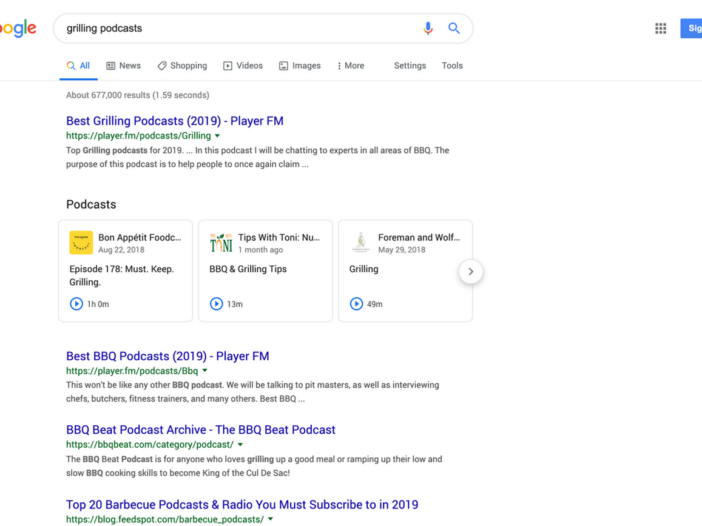Click the Bon Appétit podcast yellow thumbnail
The height and width of the screenshot is (526, 702).
tap(81, 243)
